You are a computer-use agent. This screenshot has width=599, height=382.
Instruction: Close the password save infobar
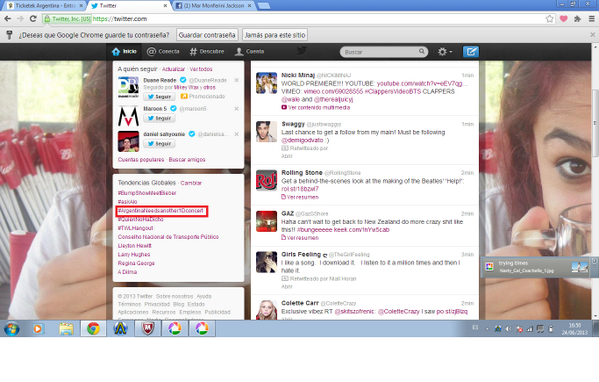click(x=593, y=35)
